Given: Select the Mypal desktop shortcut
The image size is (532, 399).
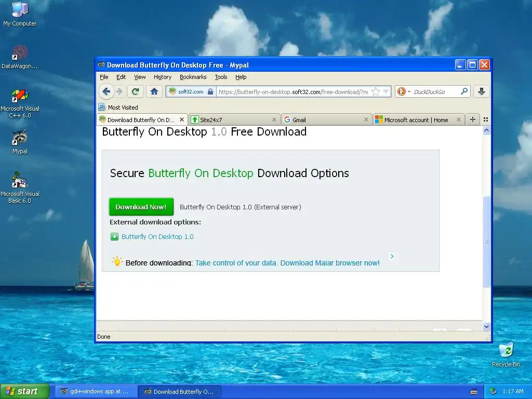Looking at the screenshot, I should (x=20, y=142).
